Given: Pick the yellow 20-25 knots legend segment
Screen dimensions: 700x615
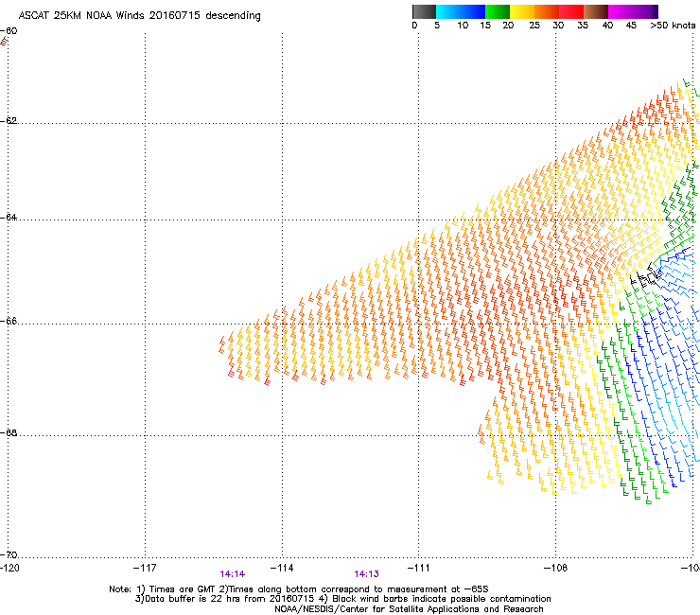Looking at the screenshot, I should pyautogui.click(x=522, y=11).
